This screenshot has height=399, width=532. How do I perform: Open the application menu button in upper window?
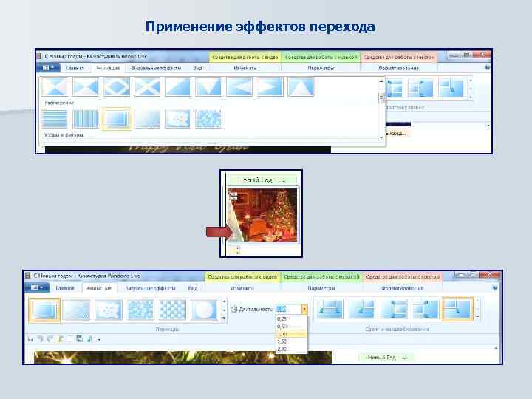tap(48, 68)
